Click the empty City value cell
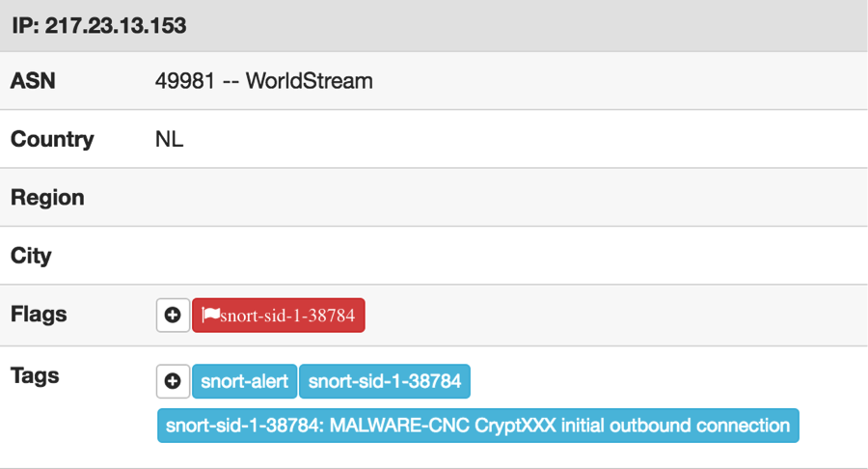 click(482, 257)
